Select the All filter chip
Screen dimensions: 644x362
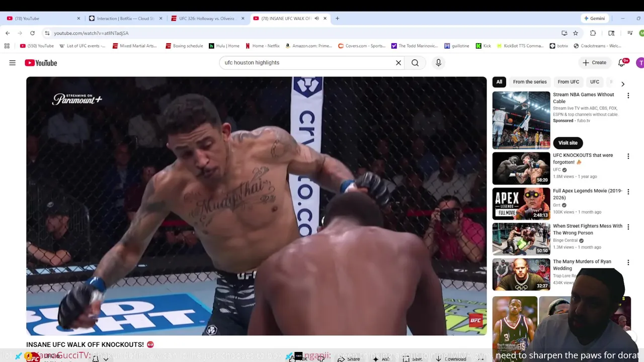coord(499,82)
